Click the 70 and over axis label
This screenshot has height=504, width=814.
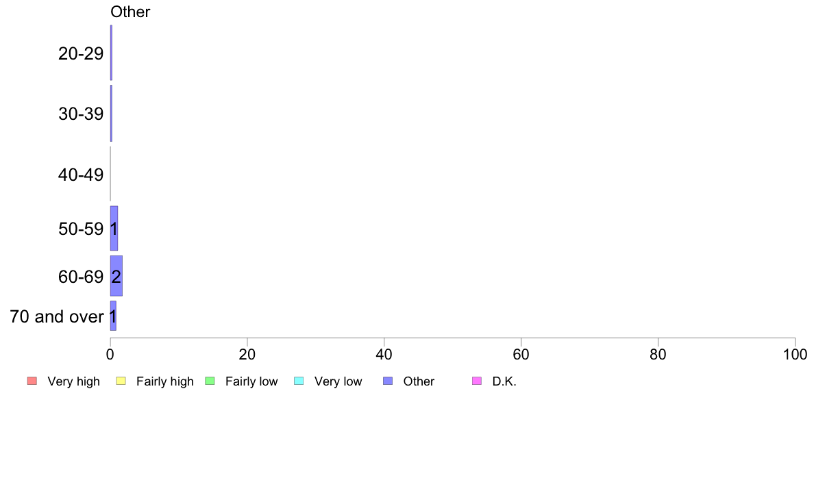point(57,316)
